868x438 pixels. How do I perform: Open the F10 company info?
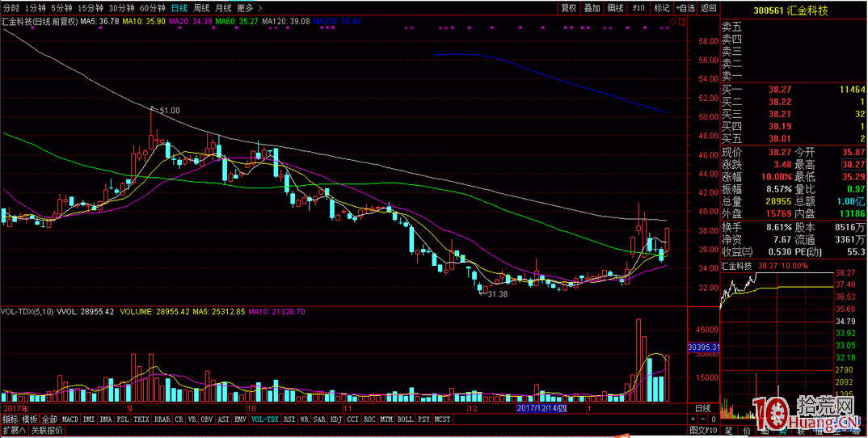tap(638, 8)
